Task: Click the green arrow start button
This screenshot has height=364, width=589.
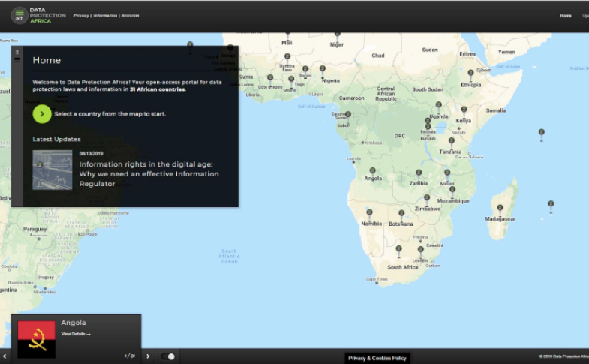Action: point(42,114)
